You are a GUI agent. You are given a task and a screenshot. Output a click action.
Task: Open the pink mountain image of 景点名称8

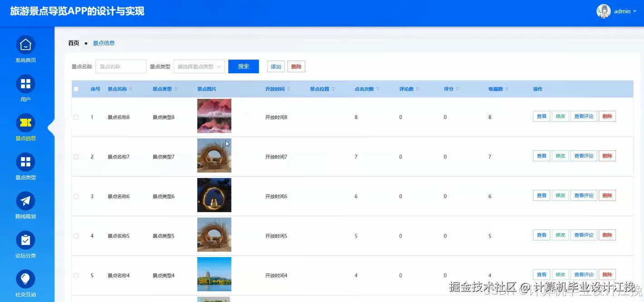(x=214, y=116)
